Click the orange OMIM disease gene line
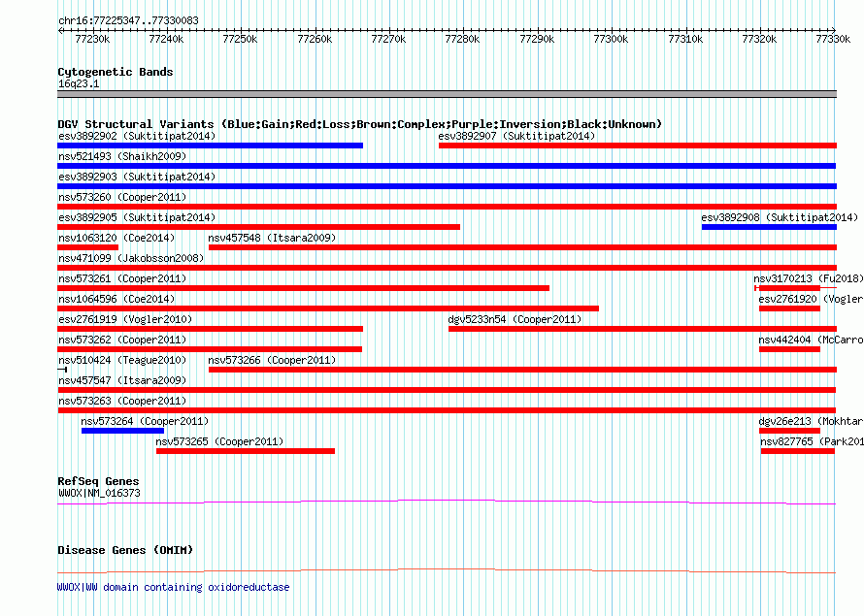This screenshot has height=616, width=864. click(x=447, y=570)
